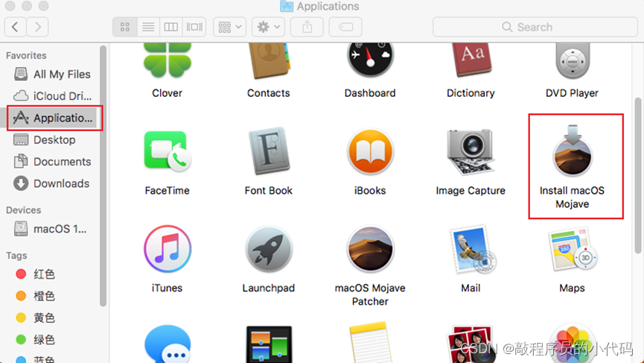Viewport: 644px width, 363px height.
Task: Click the Tags sidebar heading
Action: point(16,256)
